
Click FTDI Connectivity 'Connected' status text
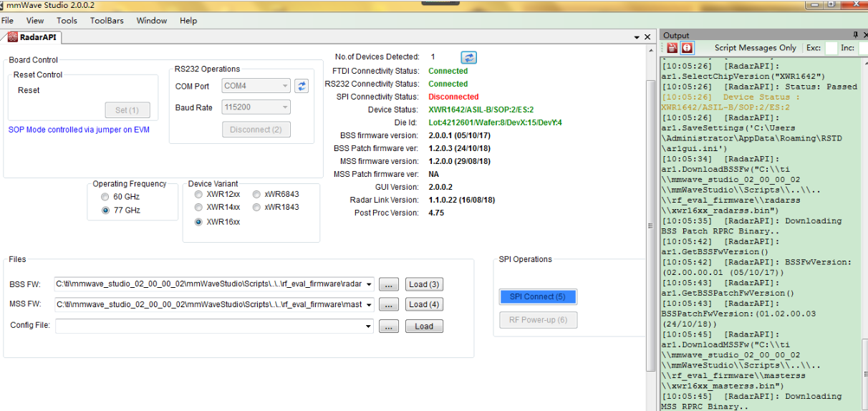[x=448, y=71]
